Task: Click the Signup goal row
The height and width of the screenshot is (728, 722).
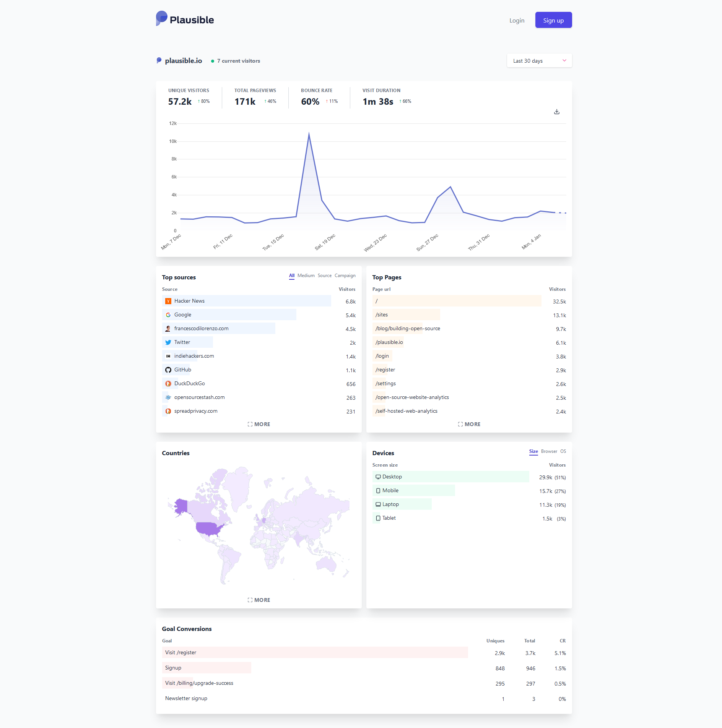Action: pos(364,668)
